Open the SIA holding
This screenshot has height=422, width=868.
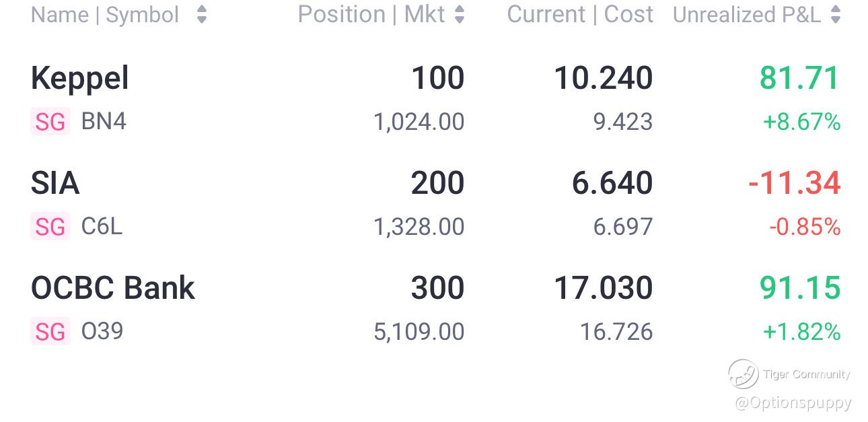point(55,183)
